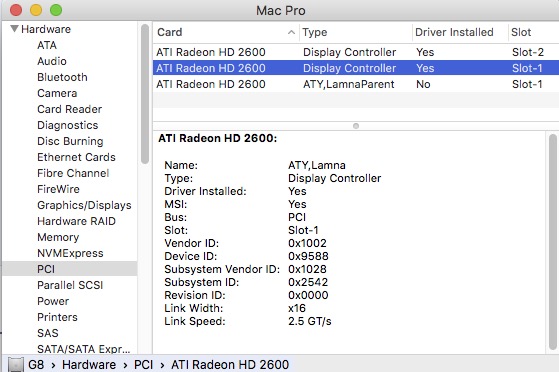Click the Link Speed value 2.5 GT/s
Screen dimensions: 559x372
click(x=309, y=321)
